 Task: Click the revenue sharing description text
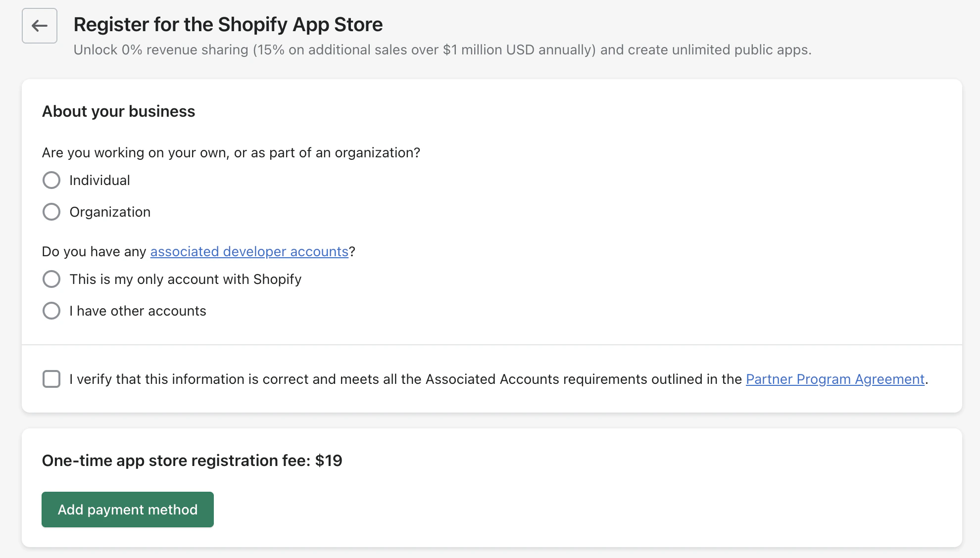[442, 49]
